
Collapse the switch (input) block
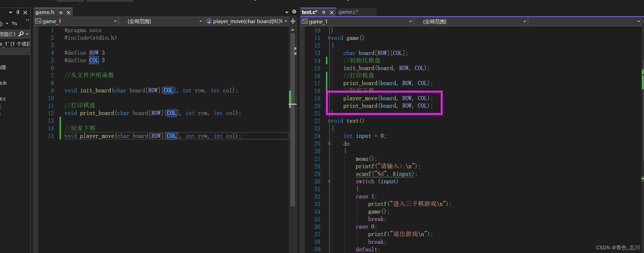pyautogui.click(x=329, y=181)
